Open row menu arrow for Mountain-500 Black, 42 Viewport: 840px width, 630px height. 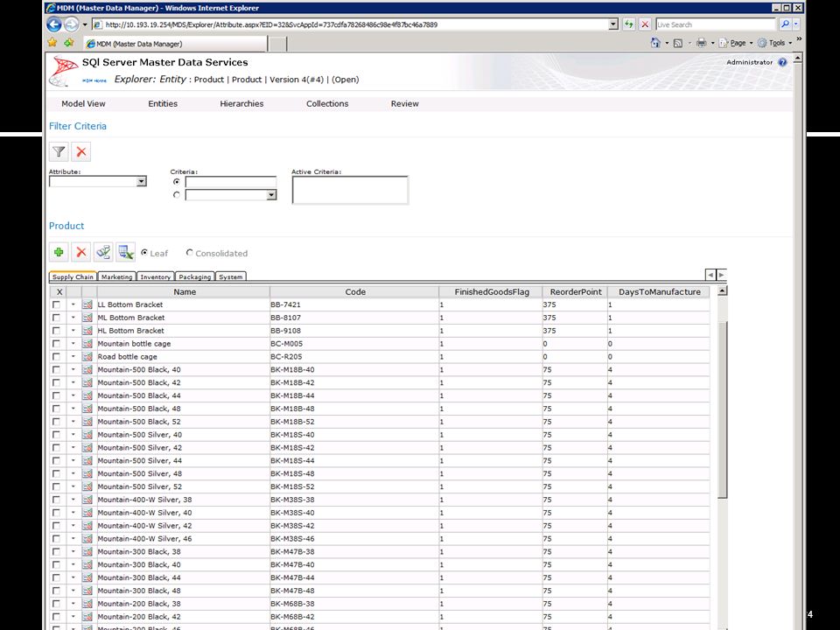(x=73, y=382)
